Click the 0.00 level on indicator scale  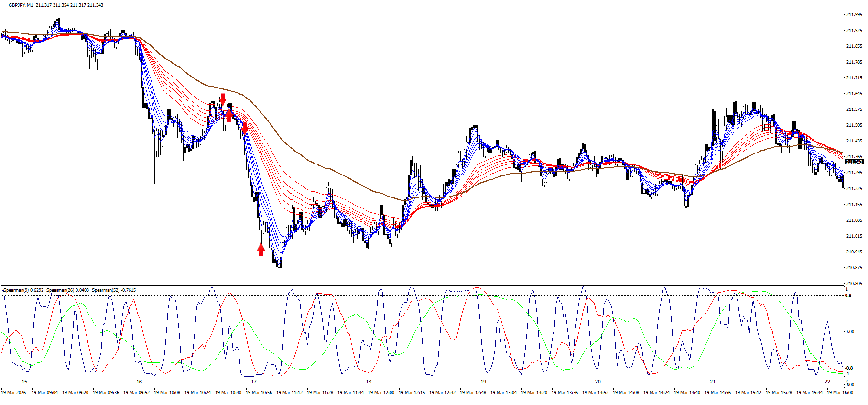[850, 332]
